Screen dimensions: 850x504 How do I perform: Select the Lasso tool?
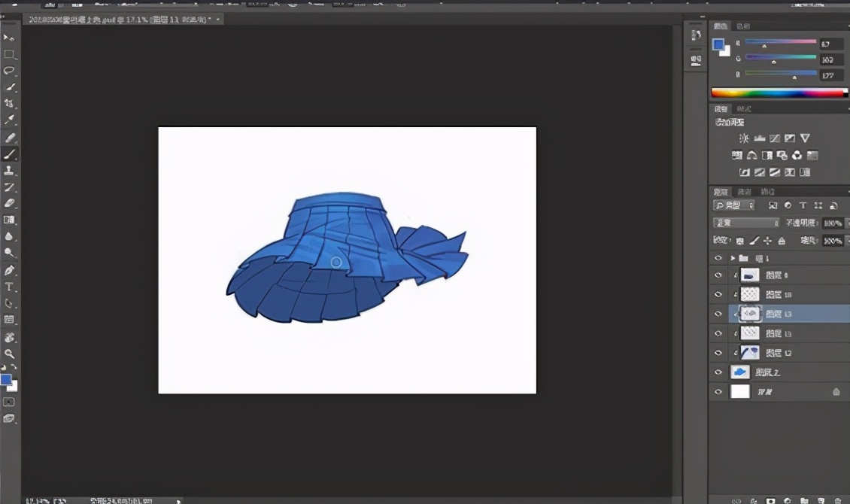(9, 71)
